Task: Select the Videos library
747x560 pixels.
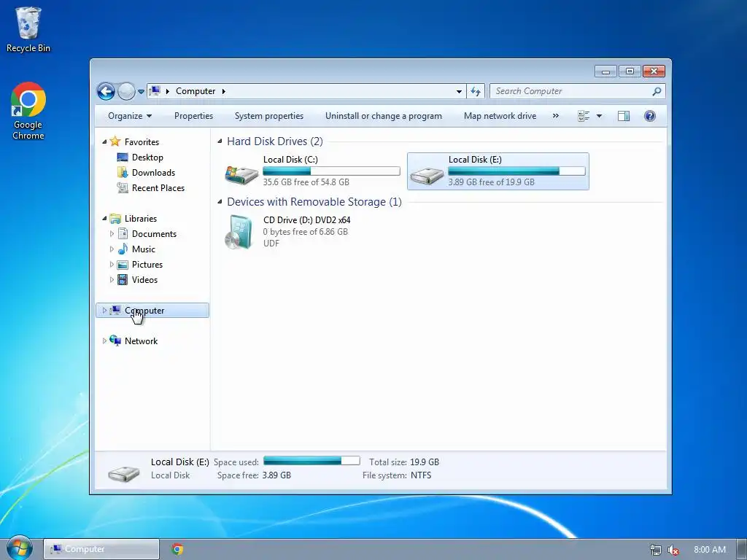Action: point(144,279)
